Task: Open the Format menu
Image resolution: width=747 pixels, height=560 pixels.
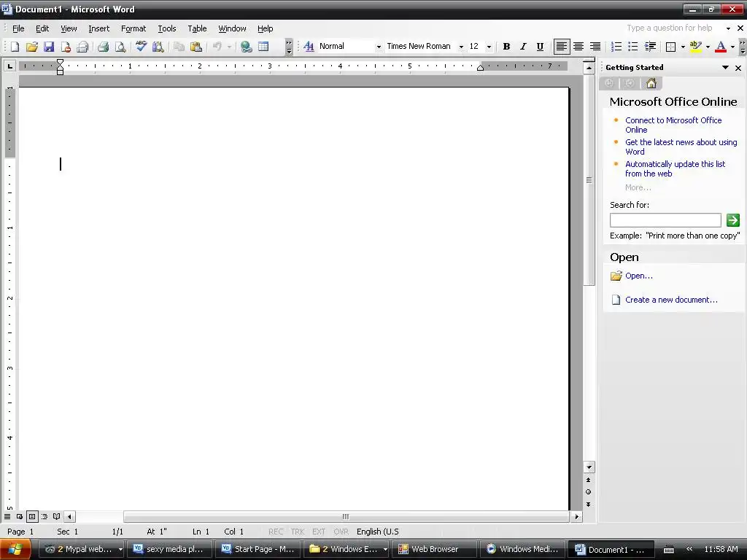Action: [x=133, y=28]
